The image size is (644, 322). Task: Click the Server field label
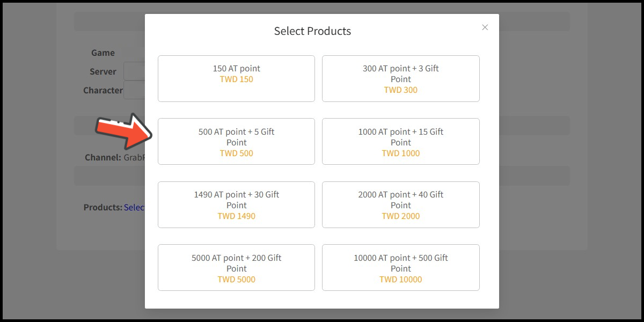(103, 71)
